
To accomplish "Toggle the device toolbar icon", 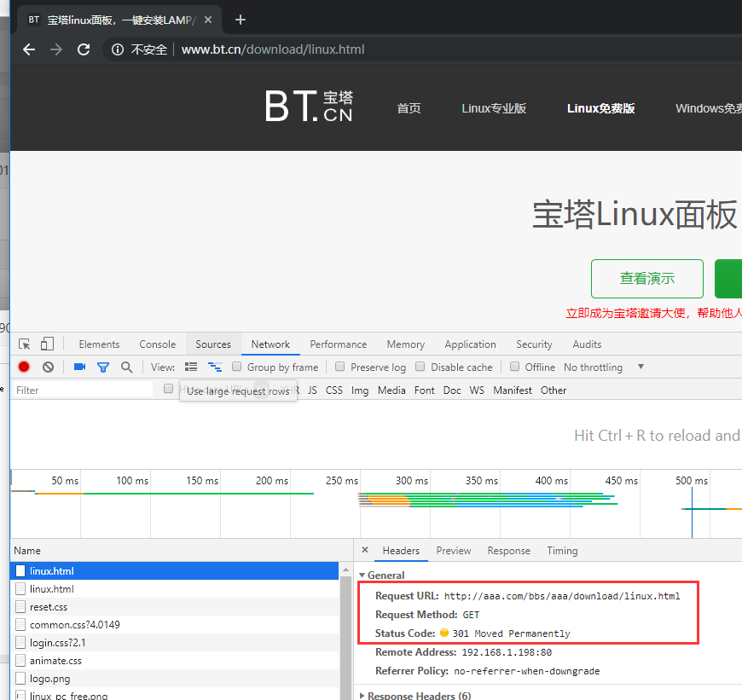I will tap(47, 344).
